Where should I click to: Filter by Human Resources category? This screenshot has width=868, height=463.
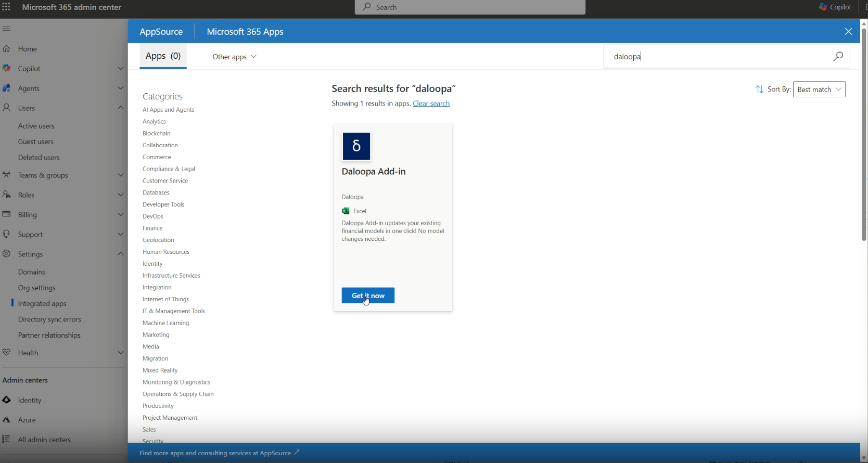166,252
